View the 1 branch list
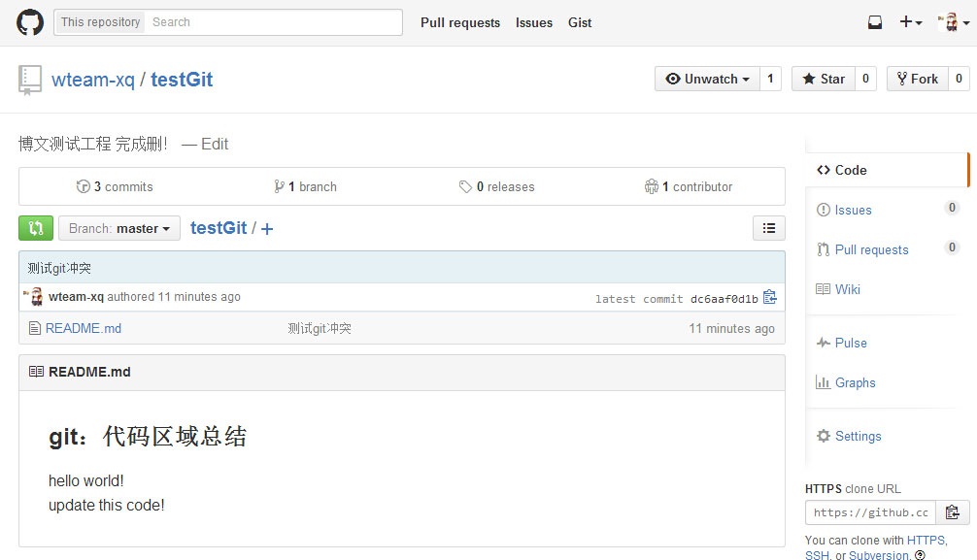 (x=305, y=187)
